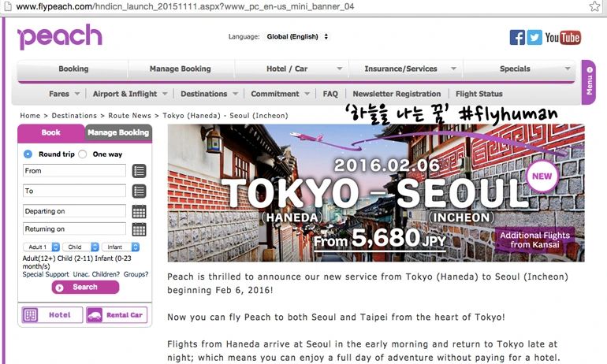Choose number of infants
Image resolution: width=607 pixels, height=364 pixels.
(121, 247)
